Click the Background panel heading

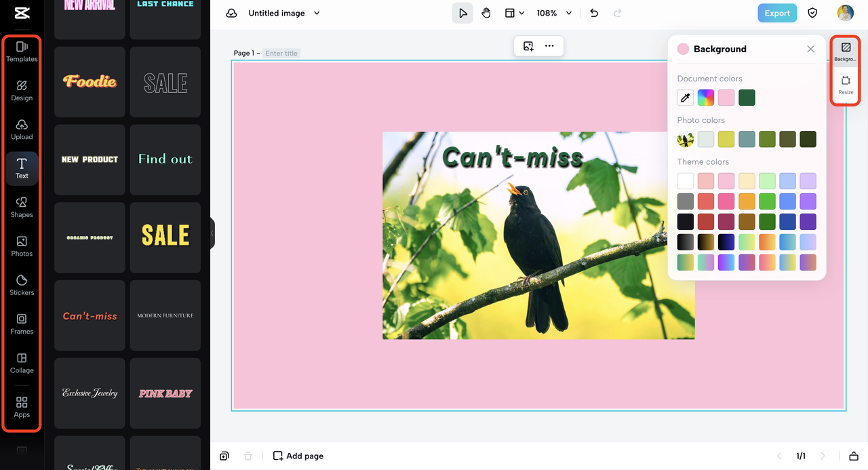[719, 49]
